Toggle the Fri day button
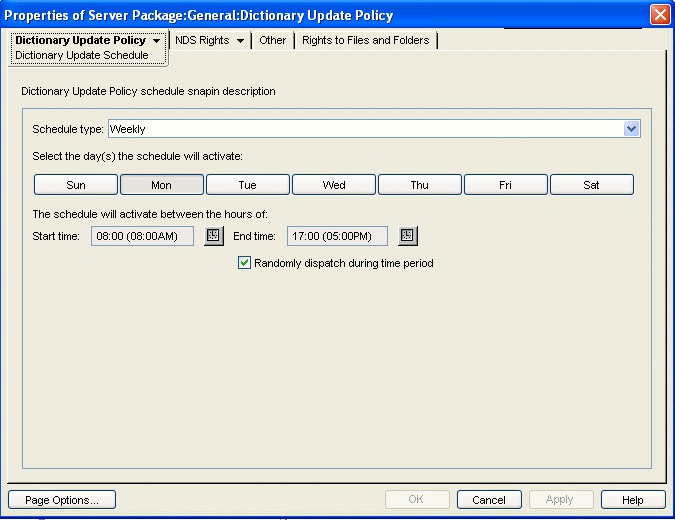The image size is (675, 520). [x=506, y=185]
